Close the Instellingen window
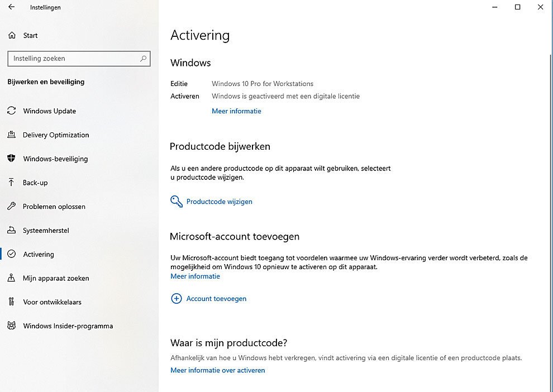 coord(540,7)
